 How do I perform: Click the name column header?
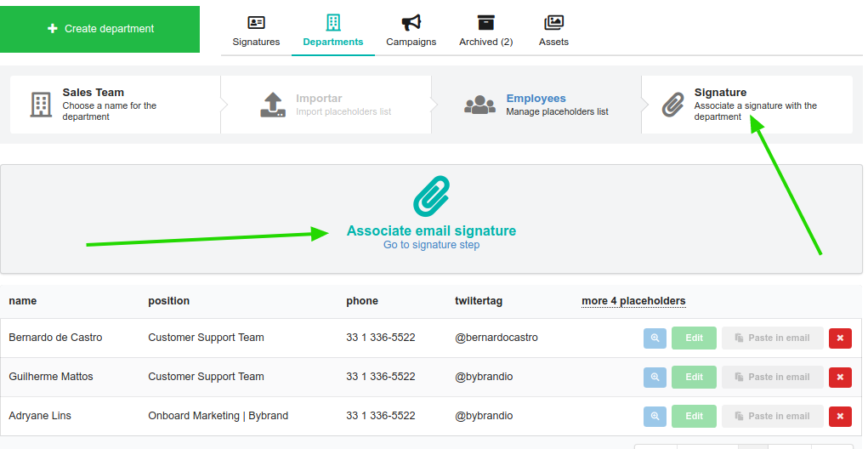(x=23, y=301)
